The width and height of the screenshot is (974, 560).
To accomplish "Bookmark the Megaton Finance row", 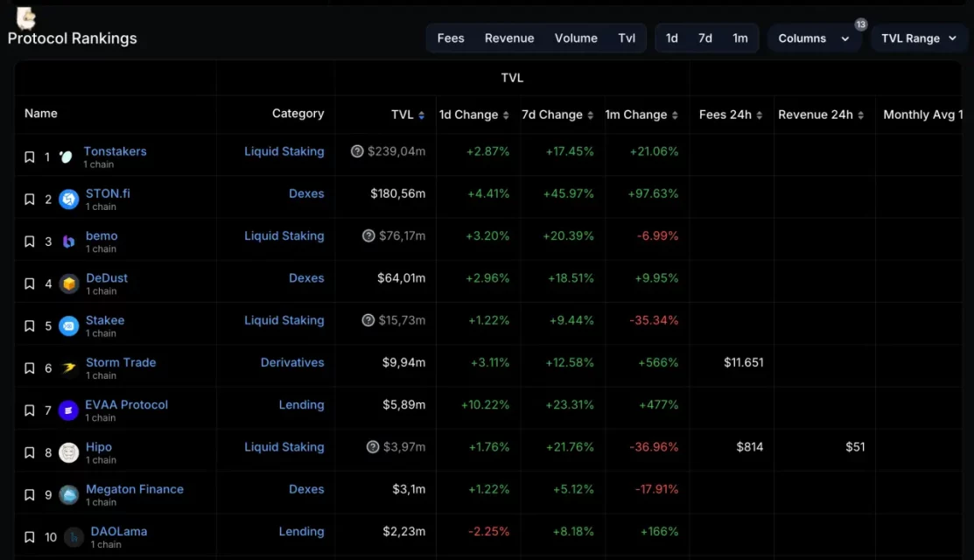I will point(29,494).
